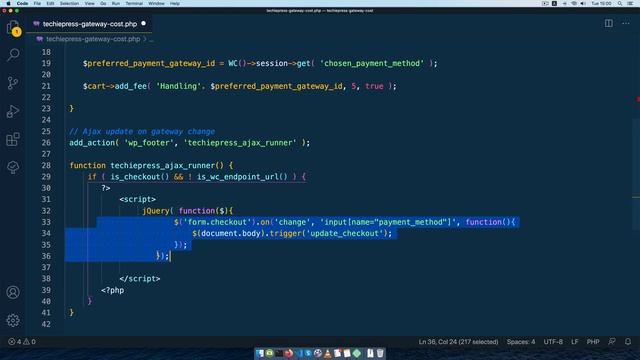Open the Edit menu
Screen dimensions: 640x360
(50, 3)
